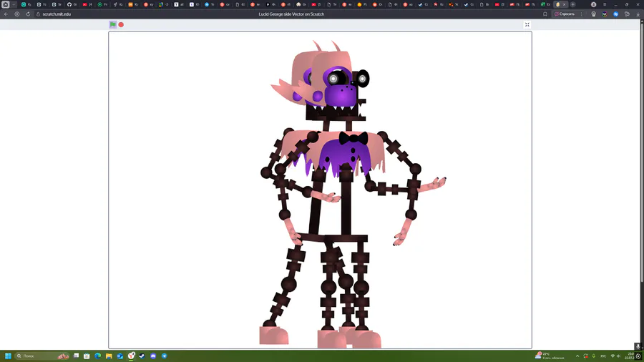
Task: Switch to the GitHub tab
Action: tap(72, 4)
